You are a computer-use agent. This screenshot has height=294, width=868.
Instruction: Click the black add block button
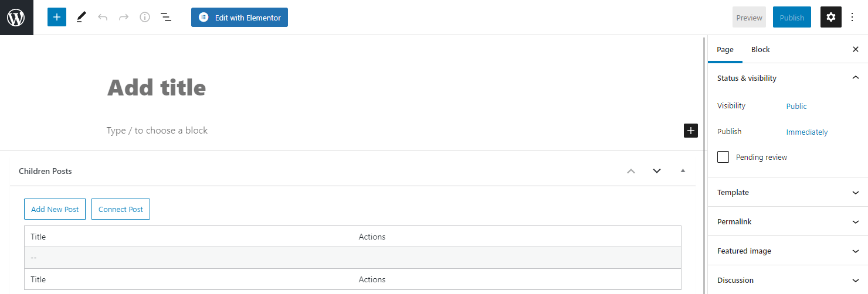[x=691, y=131]
